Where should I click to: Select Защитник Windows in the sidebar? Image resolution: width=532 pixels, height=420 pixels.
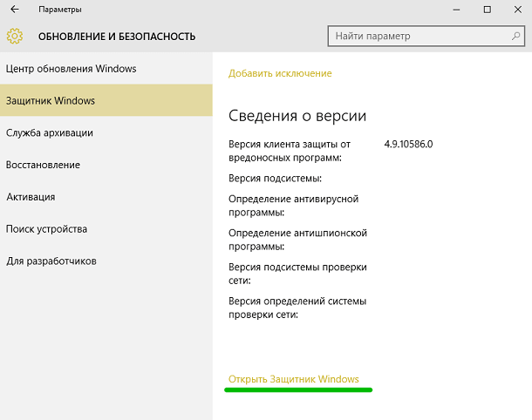[51, 101]
